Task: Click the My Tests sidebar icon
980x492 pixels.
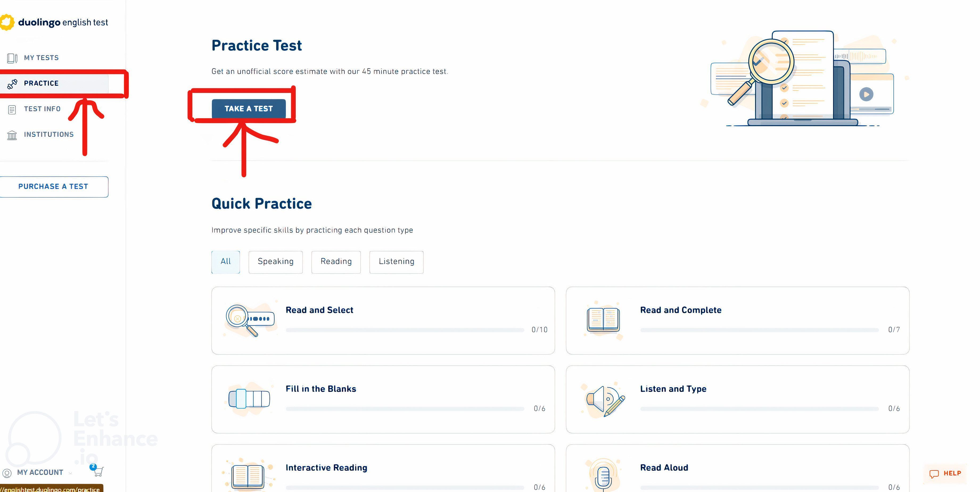Action: pyautogui.click(x=12, y=58)
